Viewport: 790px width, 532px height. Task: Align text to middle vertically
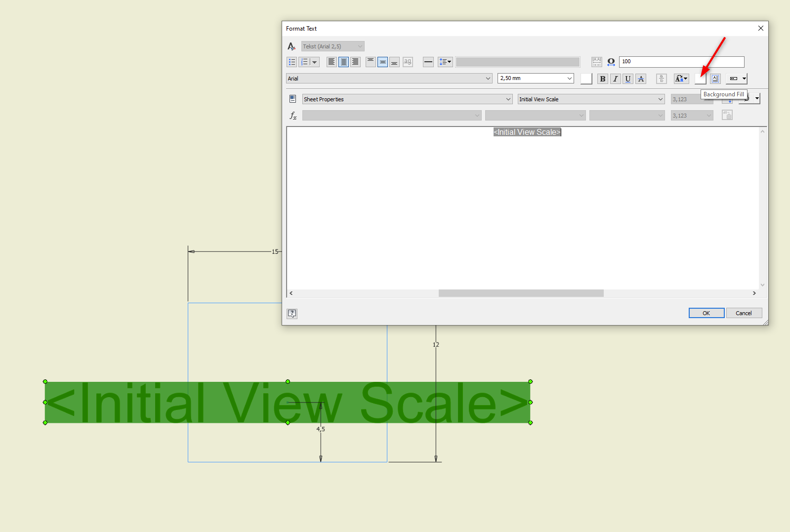click(x=382, y=62)
